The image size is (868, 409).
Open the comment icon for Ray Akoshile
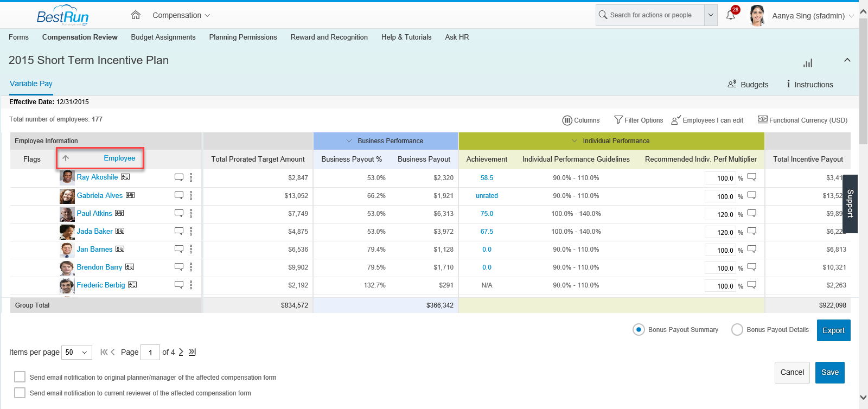(179, 177)
